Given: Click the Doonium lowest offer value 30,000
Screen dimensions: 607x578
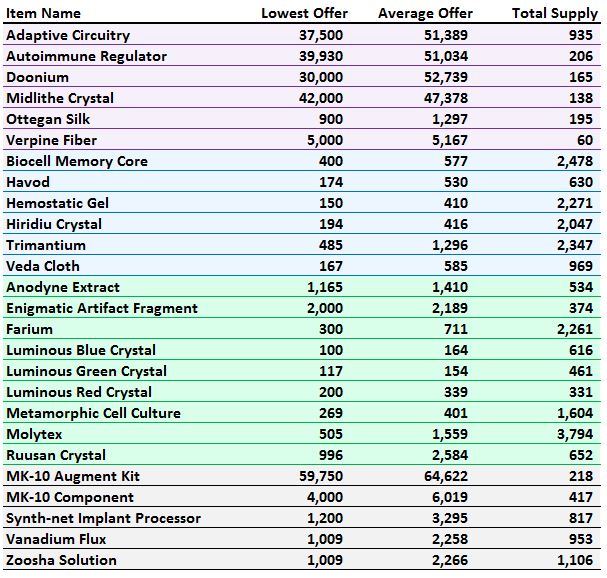Looking at the screenshot, I should [320, 77].
